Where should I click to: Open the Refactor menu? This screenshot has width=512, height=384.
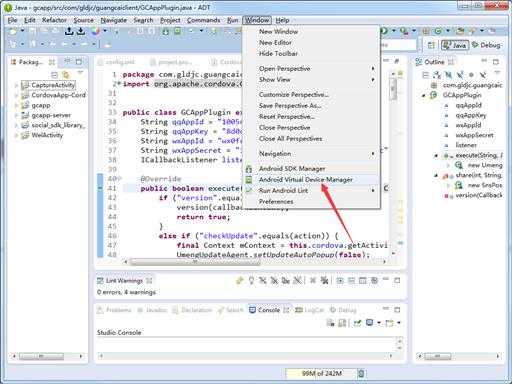tap(54, 20)
